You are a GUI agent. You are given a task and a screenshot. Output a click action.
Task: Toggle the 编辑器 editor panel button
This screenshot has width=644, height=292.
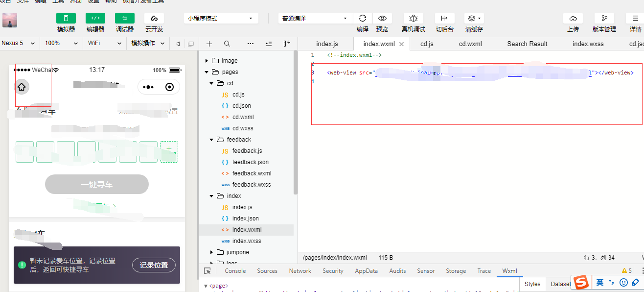(x=95, y=18)
